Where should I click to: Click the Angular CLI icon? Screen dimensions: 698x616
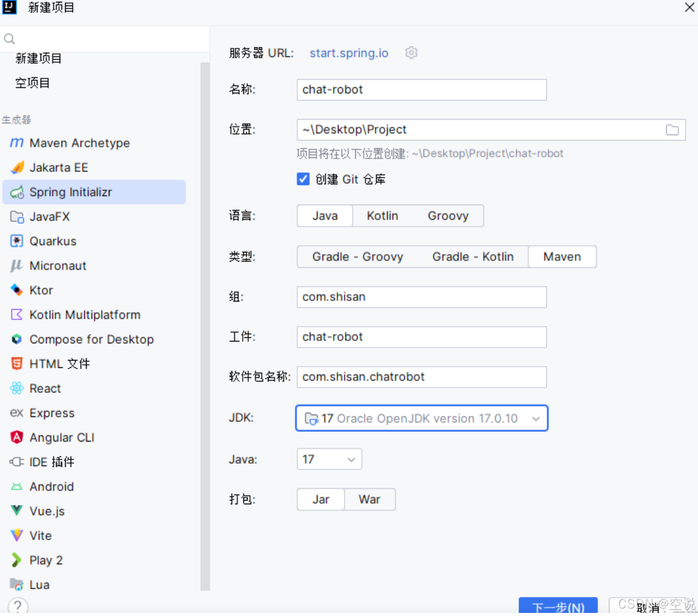tap(17, 437)
